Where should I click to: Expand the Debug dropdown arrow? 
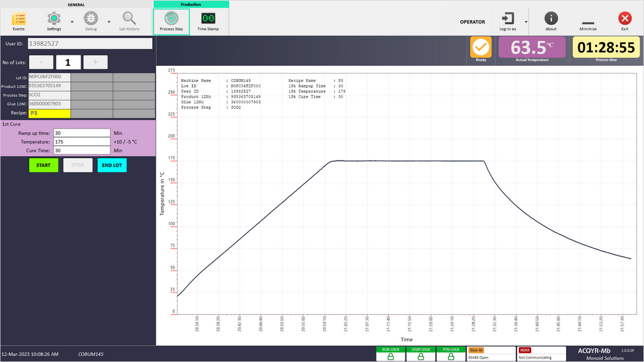(109, 22)
